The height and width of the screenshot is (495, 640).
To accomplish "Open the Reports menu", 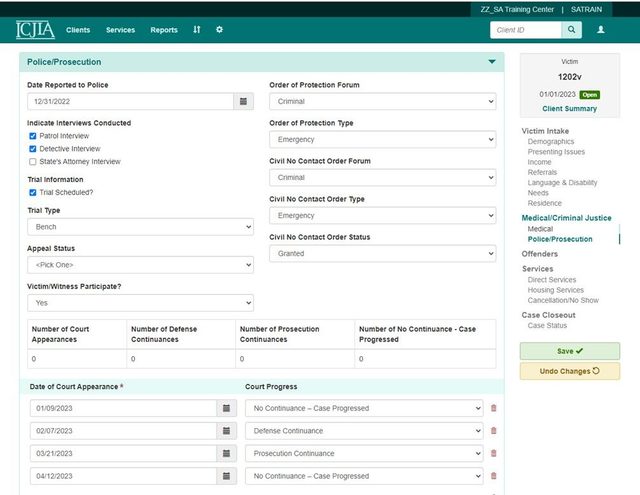I will click(164, 30).
